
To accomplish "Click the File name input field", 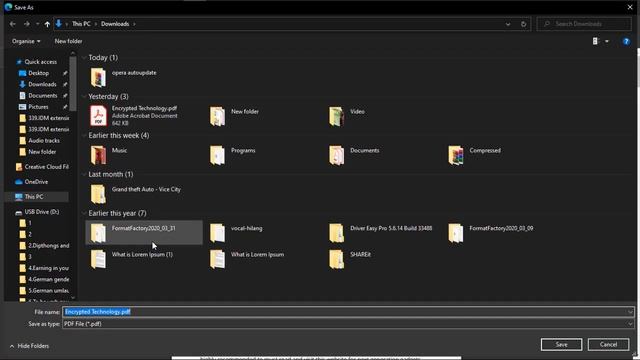I will point(345,312).
